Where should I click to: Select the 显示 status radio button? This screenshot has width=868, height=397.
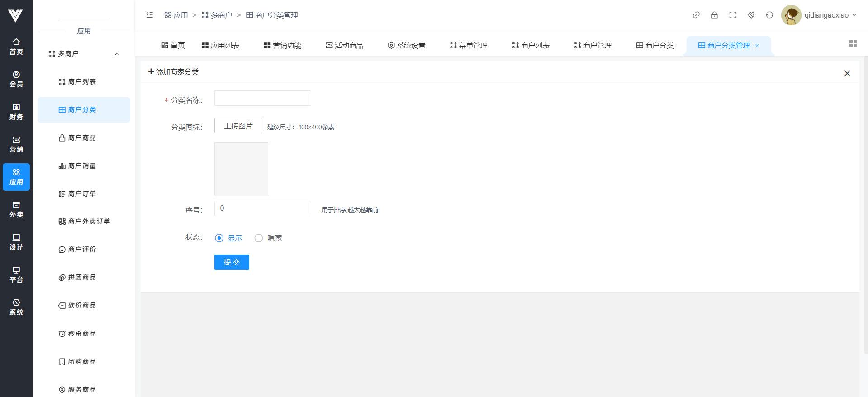point(219,238)
